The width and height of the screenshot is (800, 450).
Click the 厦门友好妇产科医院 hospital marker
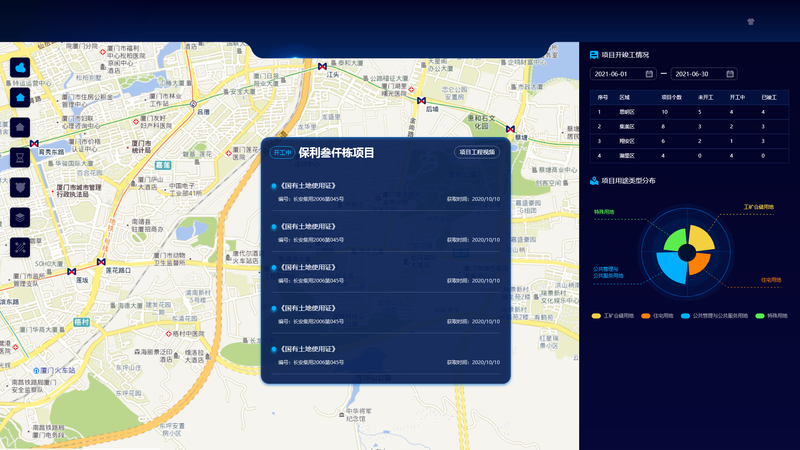click(136, 121)
